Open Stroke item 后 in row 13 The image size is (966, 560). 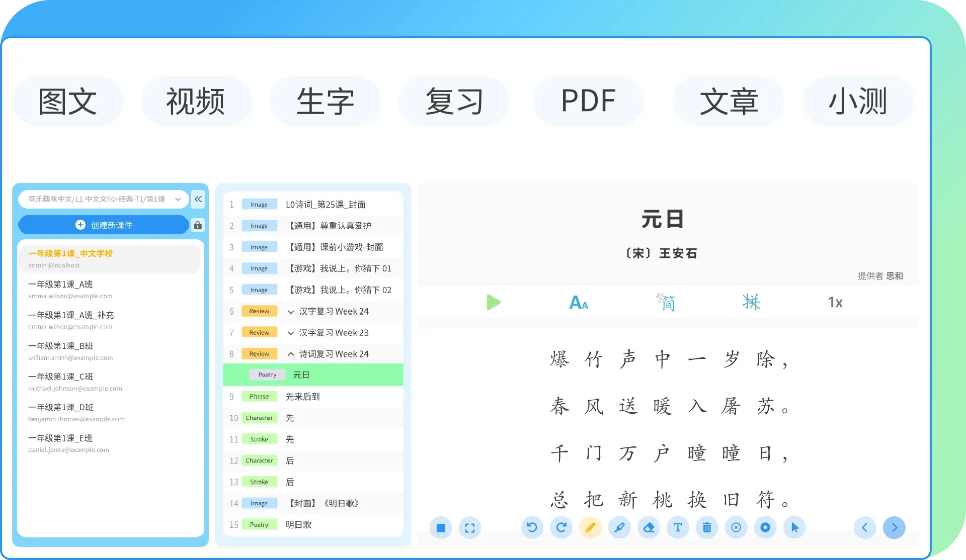tap(313, 482)
